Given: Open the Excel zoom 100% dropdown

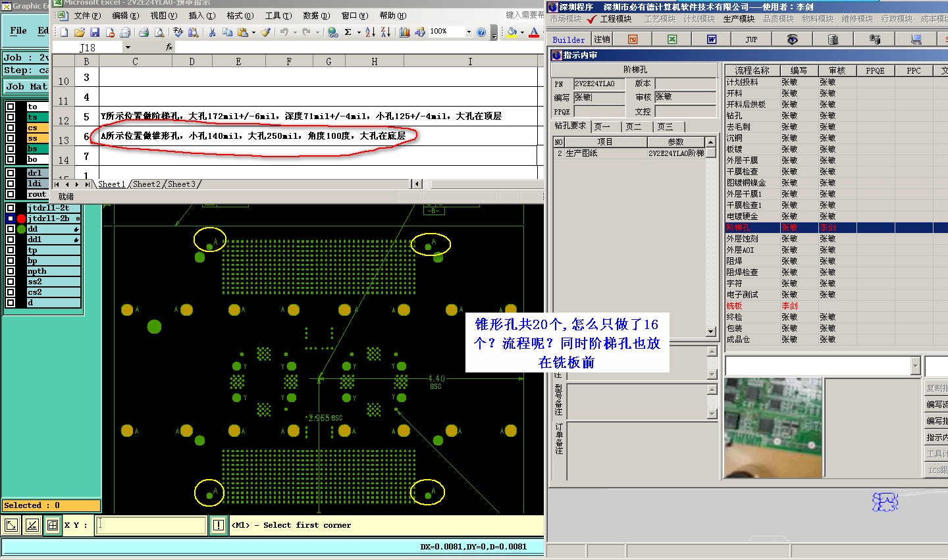Looking at the screenshot, I should [x=469, y=32].
